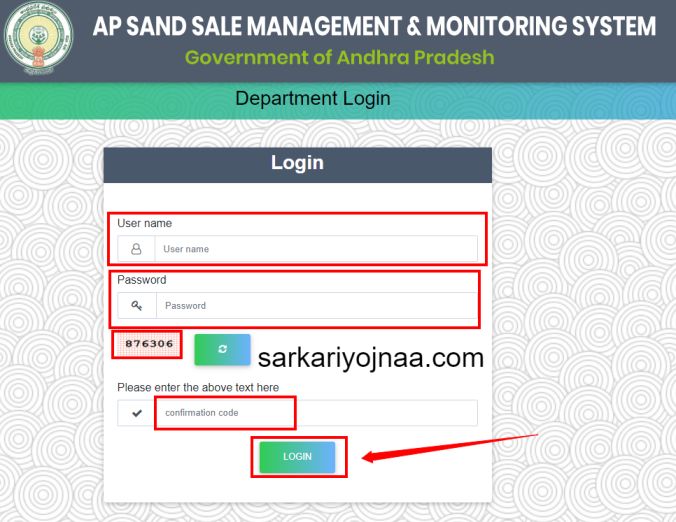
Task: Click the key icon beside password field
Action: [x=137, y=306]
